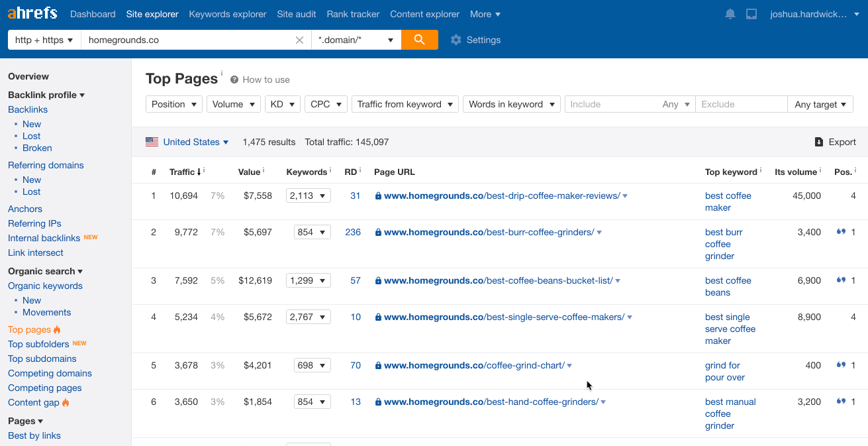
Task: Click the settings gear icon
Action: click(x=456, y=40)
